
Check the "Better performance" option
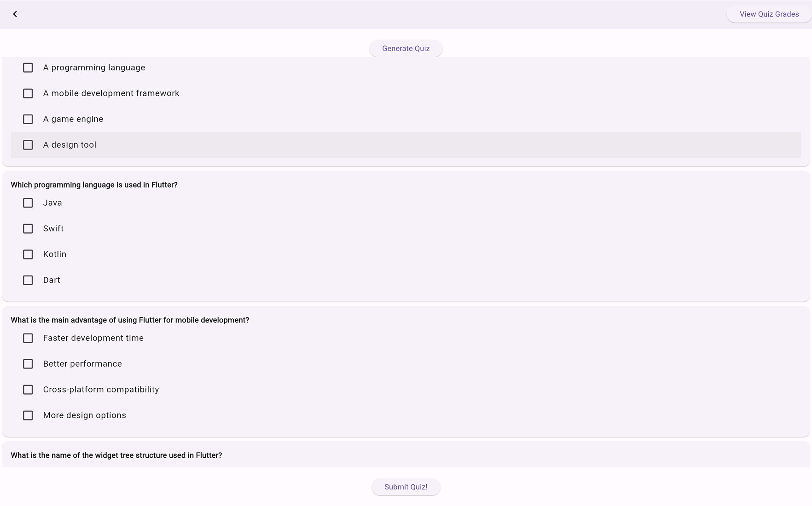click(28, 363)
